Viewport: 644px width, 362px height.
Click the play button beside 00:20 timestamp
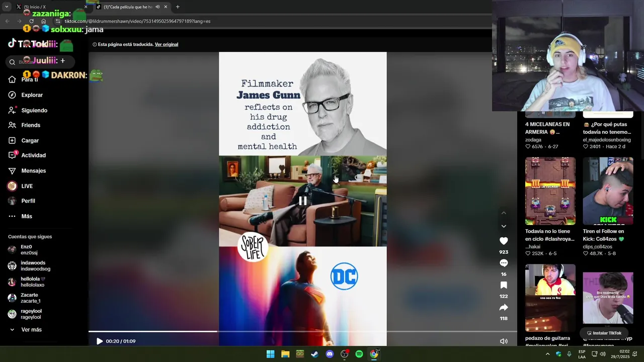pos(99,341)
